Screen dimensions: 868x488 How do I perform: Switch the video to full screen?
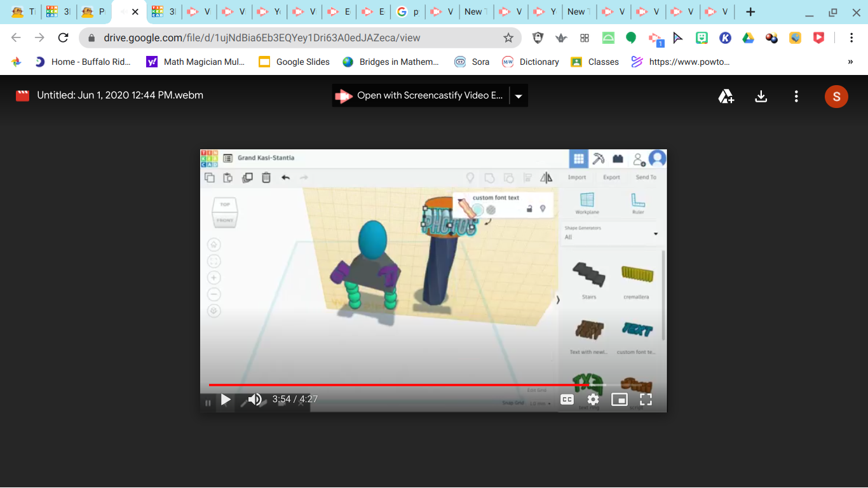(x=646, y=400)
